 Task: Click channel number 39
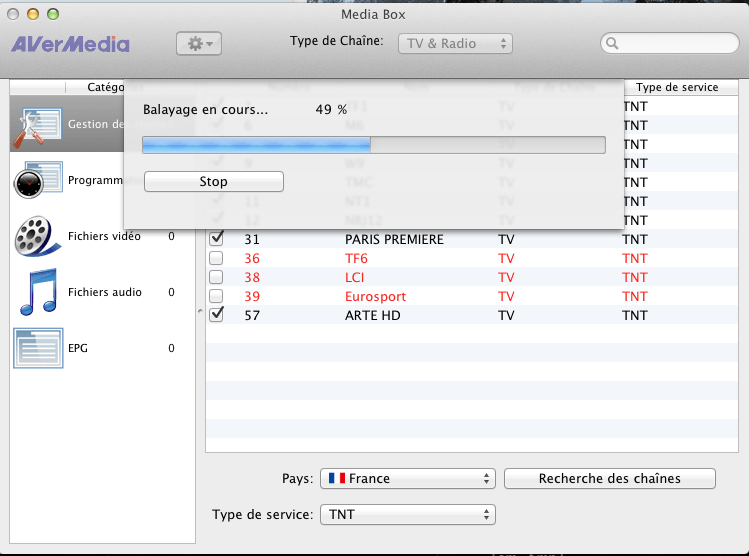click(x=252, y=297)
